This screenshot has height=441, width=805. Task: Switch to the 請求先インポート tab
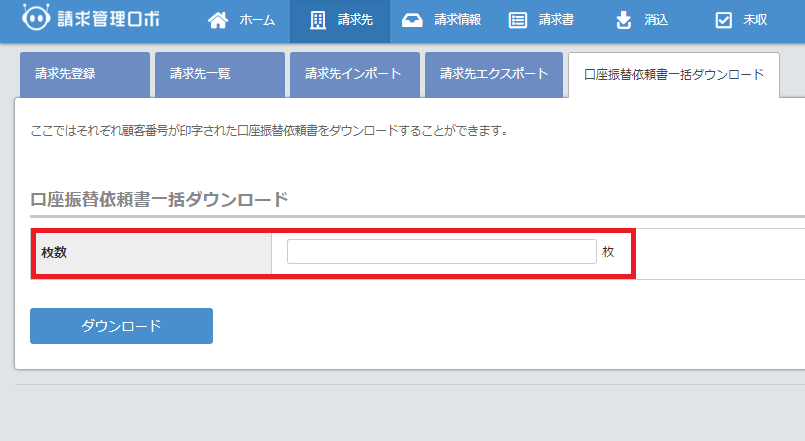(354, 75)
